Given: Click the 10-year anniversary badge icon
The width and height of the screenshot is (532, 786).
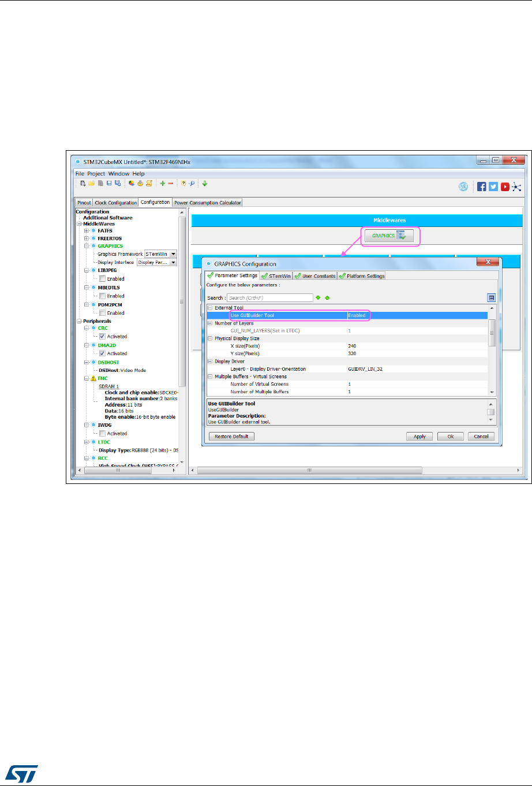Looking at the screenshot, I should click(x=463, y=187).
